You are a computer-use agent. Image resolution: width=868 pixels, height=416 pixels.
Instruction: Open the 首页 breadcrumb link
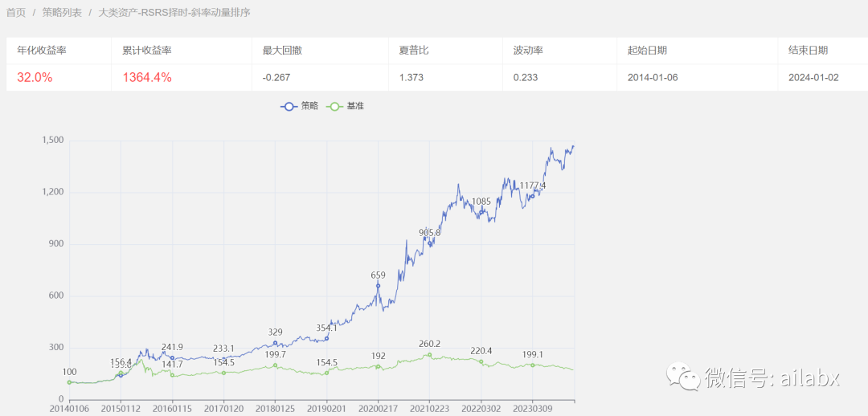[x=16, y=12]
